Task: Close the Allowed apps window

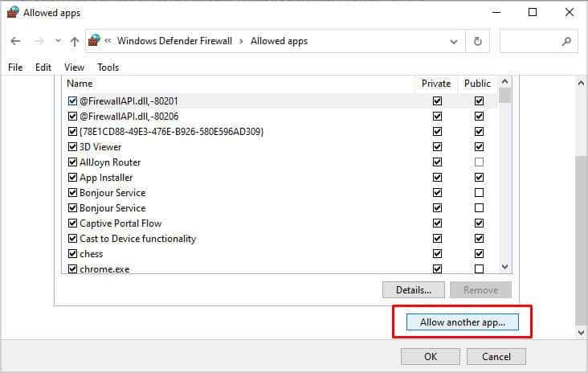Action: point(569,12)
